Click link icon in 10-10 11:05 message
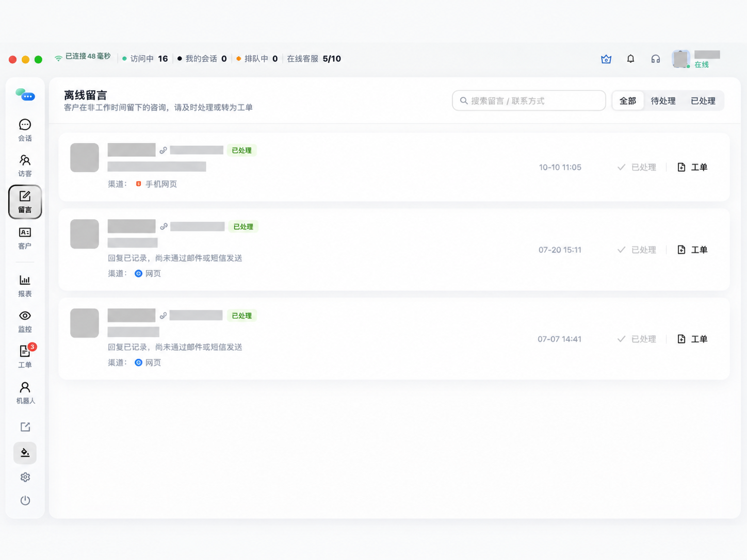The image size is (747, 560). (163, 150)
